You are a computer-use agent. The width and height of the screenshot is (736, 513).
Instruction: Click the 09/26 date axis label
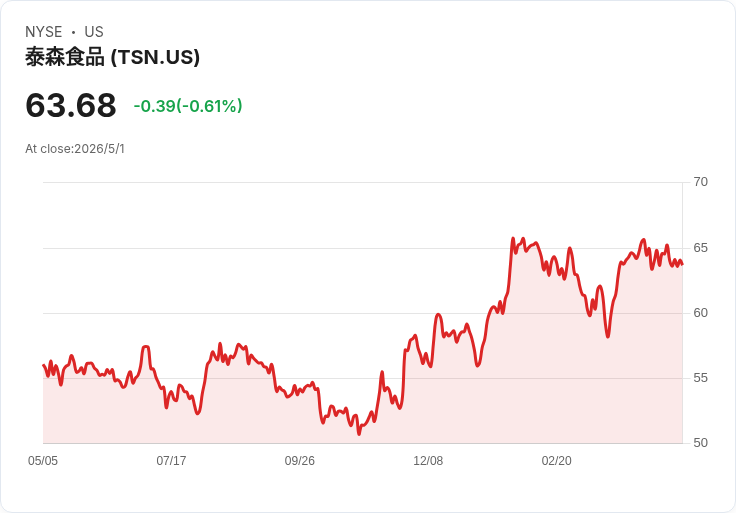pyautogui.click(x=299, y=461)
